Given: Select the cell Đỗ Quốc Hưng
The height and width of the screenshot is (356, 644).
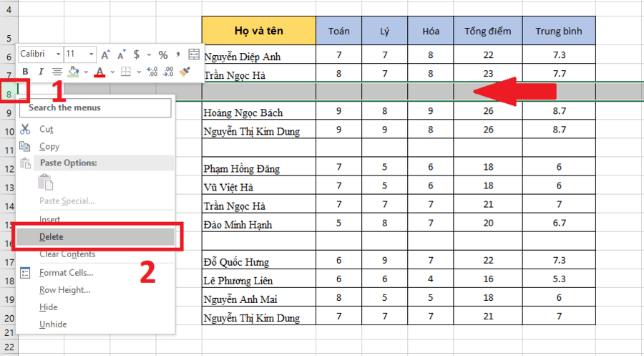Looking at the screenshot, I should point(259,260).
